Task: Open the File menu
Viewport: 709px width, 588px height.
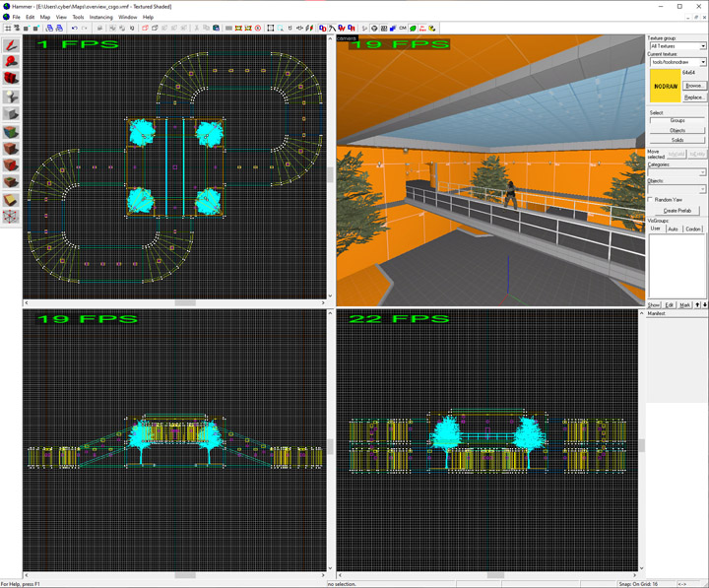Action: click(x=17, y=17)
